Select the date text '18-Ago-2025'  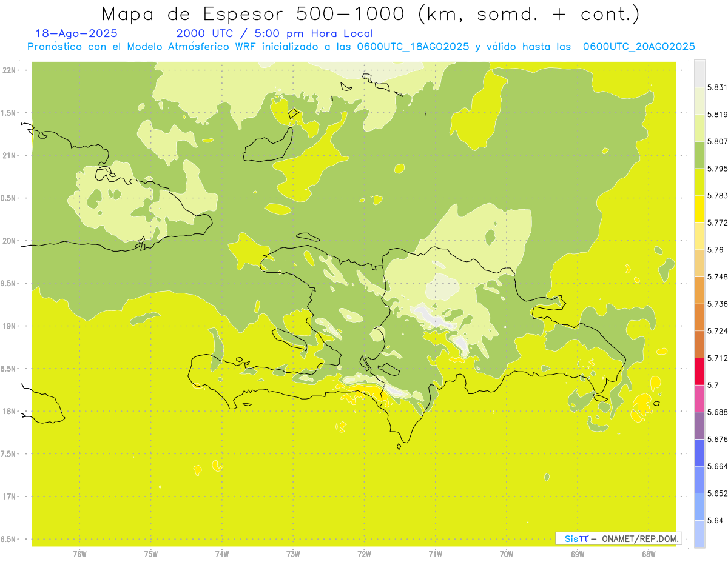[x=76, y=33]
